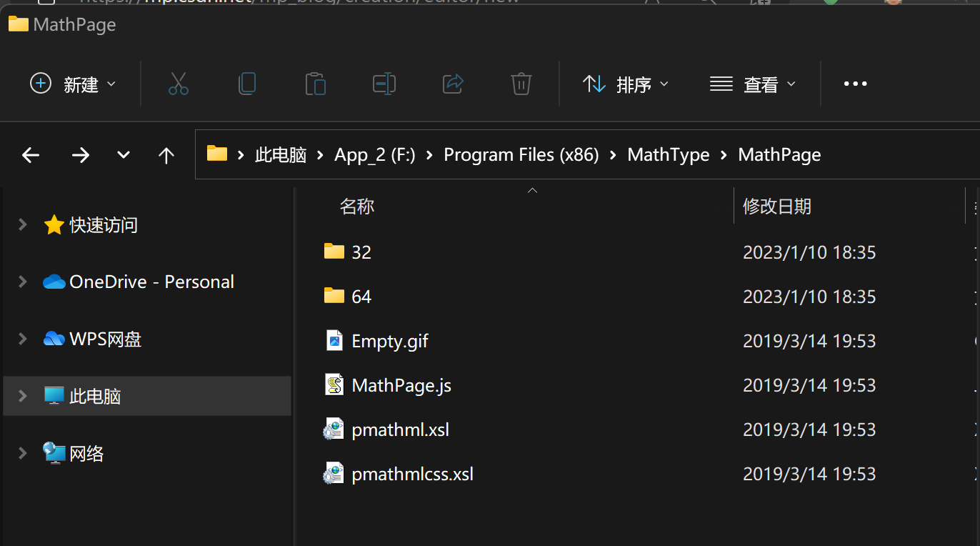Click App_2 (F:) breadcrumb segment
The image size is (980, 546).
click(375, 154)
